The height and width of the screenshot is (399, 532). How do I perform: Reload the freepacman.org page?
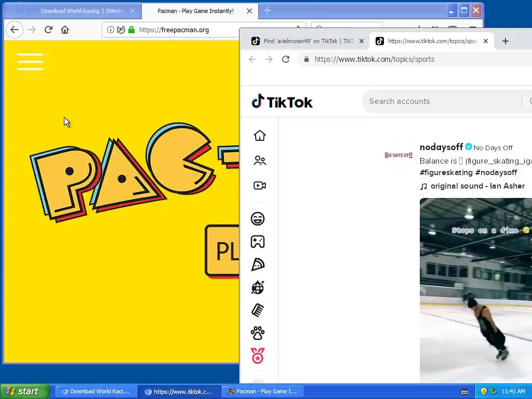tap(48, 30)
